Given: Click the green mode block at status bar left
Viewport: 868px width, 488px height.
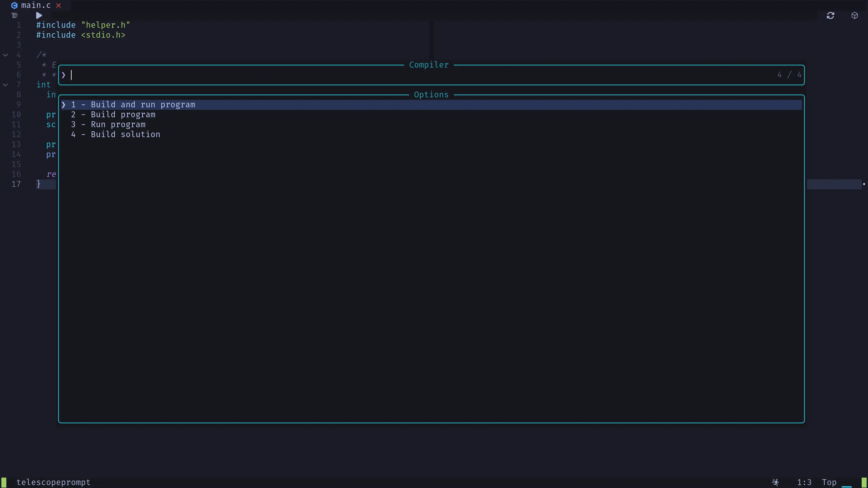Looking at the screenshot, I should [x=4, y=482].
